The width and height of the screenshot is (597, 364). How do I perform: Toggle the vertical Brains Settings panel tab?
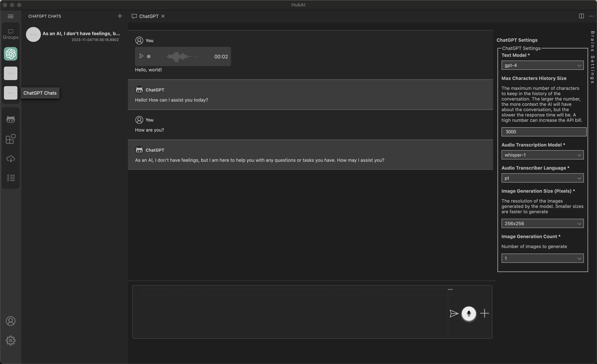[592, 57]
